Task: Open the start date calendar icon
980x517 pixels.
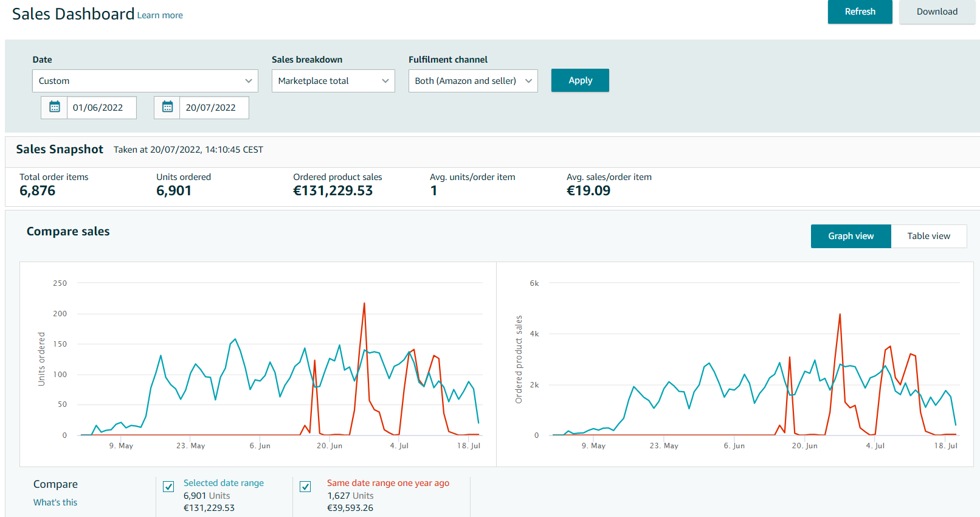Action: tap(54, 107)
